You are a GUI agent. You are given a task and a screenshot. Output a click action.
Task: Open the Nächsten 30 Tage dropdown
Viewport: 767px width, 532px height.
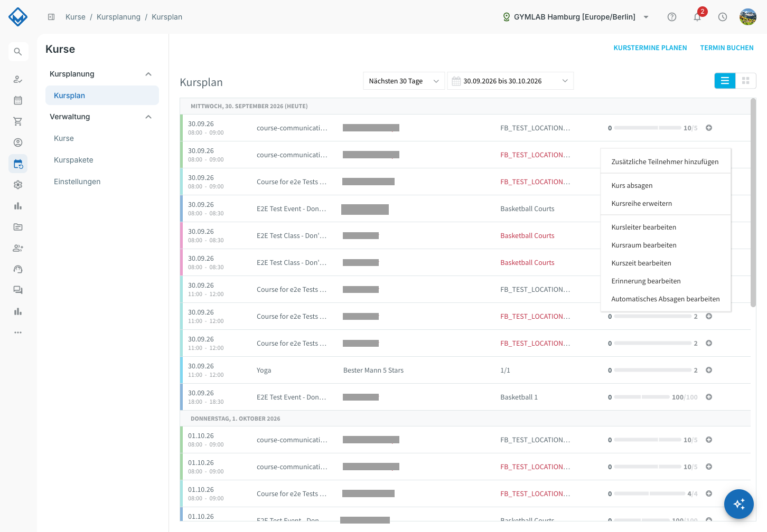coord(404,81)
